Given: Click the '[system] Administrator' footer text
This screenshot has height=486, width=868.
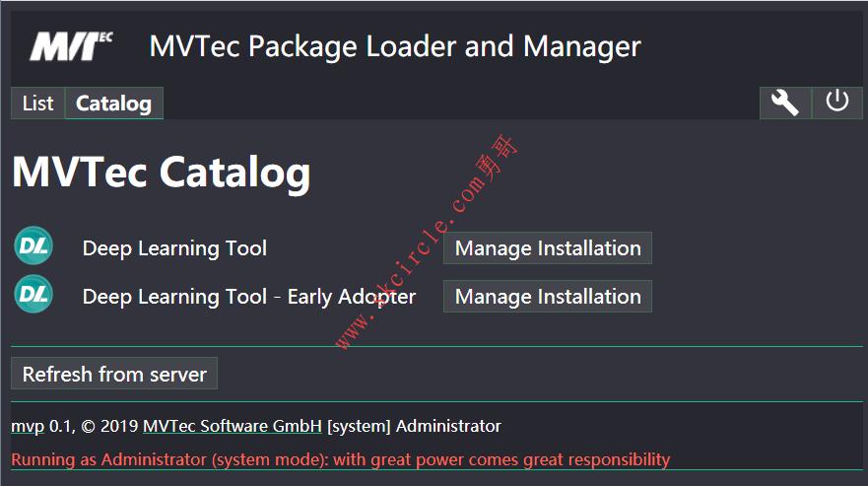Looking at the screenshot, I should 414,426.
